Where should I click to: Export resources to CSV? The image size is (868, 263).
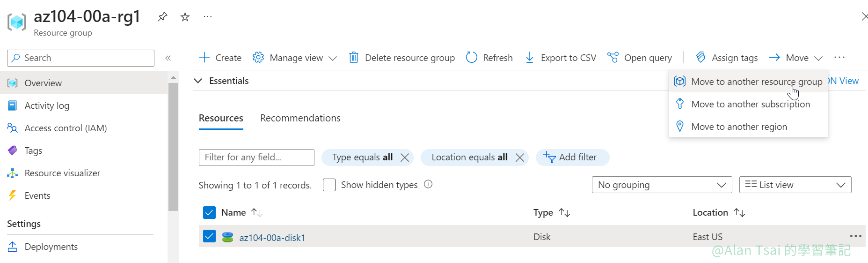click(561, 58)
